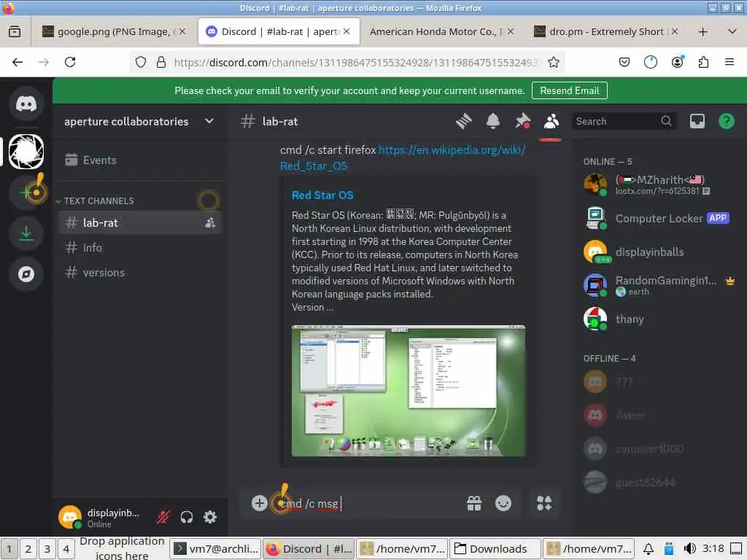Open displayinb user panel avatar

click(x=70, y=517)
